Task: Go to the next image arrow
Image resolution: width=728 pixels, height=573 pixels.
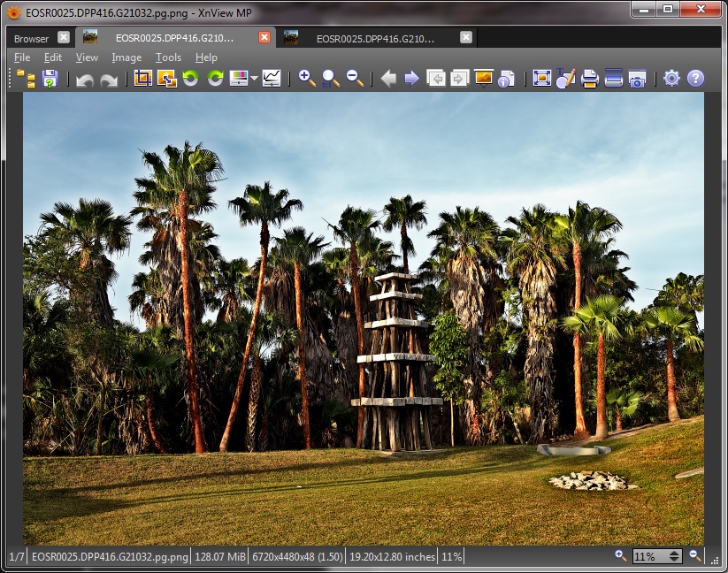Action: click(412, 79)
